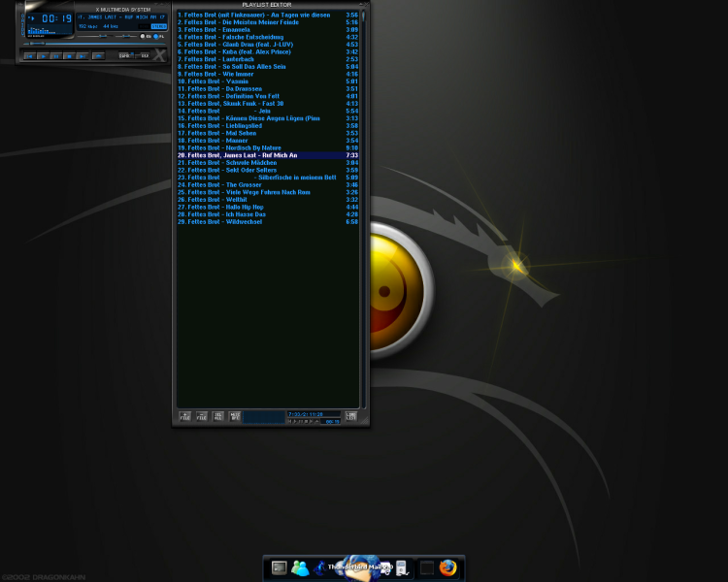Select track 9 Wie Immer

pyautogui.click(x=268, y=75)
